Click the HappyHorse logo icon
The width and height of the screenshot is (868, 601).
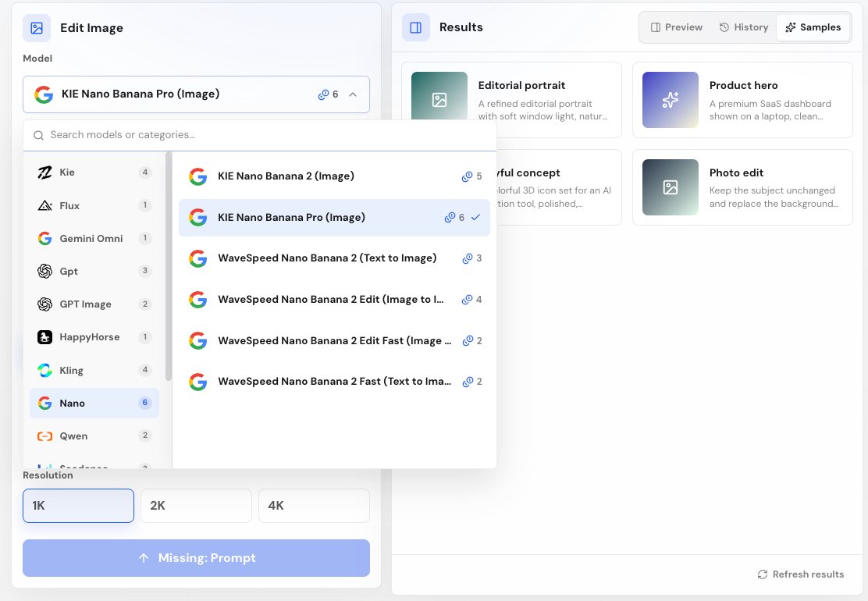[x=44, y=337]
